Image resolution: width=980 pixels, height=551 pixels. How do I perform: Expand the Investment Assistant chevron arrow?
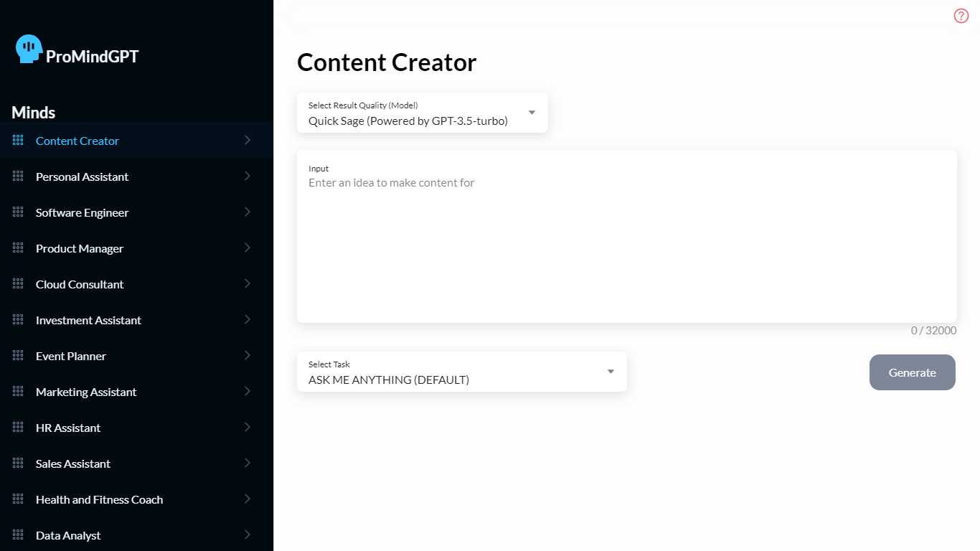coord(248,320)
